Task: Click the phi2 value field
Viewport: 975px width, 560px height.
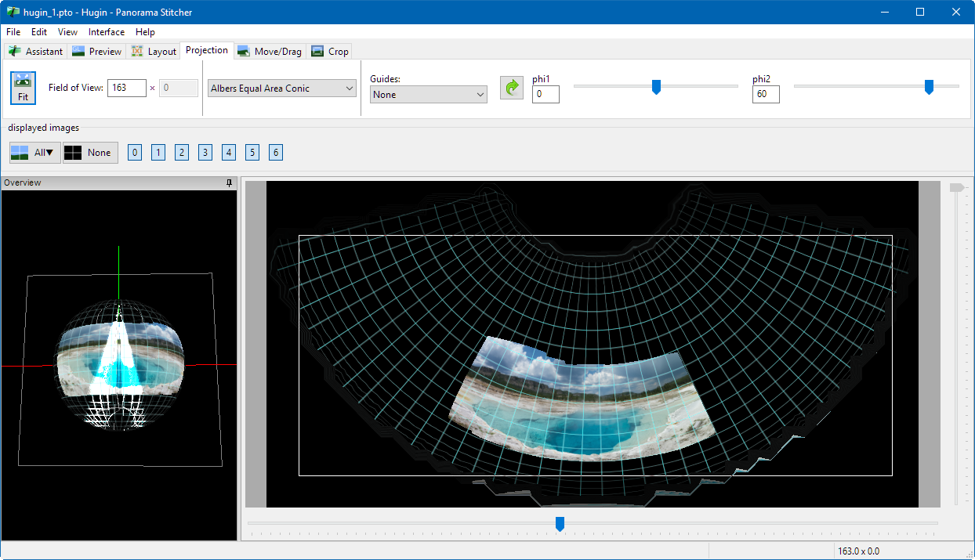Action: coord(766,94)
